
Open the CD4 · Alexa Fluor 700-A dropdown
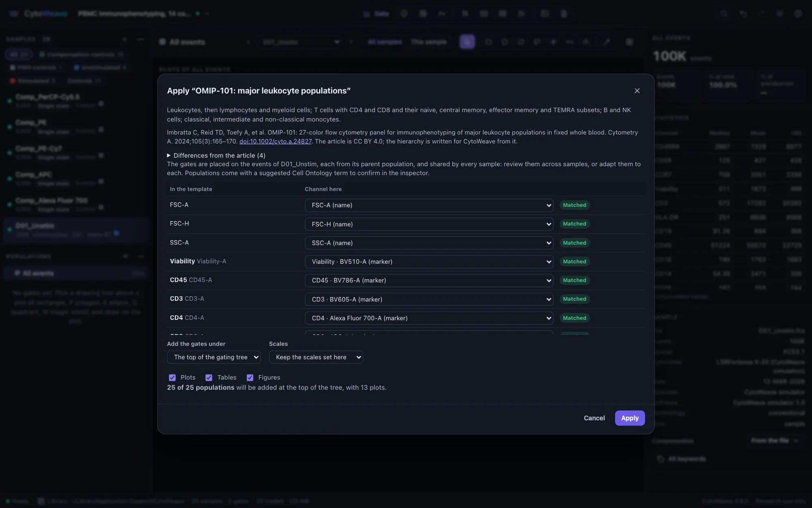point(429,318)
